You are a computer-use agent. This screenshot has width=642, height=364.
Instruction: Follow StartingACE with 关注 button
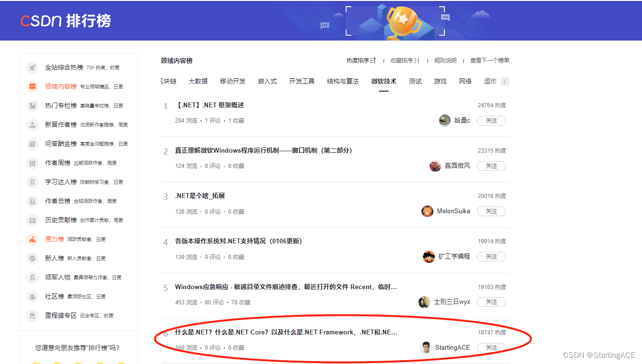pos(491,348)
